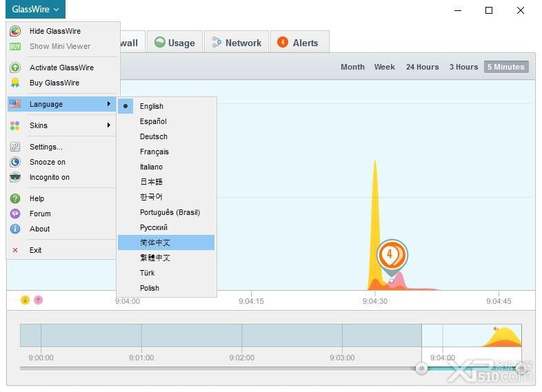Set graph range to Week
The image size is (542, 392).
click(x=384, y=67)
